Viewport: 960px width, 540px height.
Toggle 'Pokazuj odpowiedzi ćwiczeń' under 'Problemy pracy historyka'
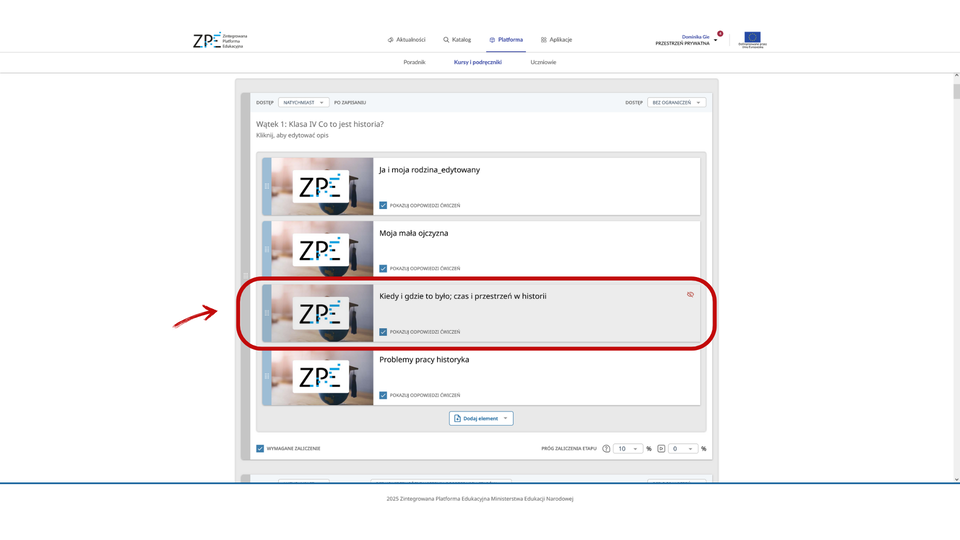coord(383,395)
